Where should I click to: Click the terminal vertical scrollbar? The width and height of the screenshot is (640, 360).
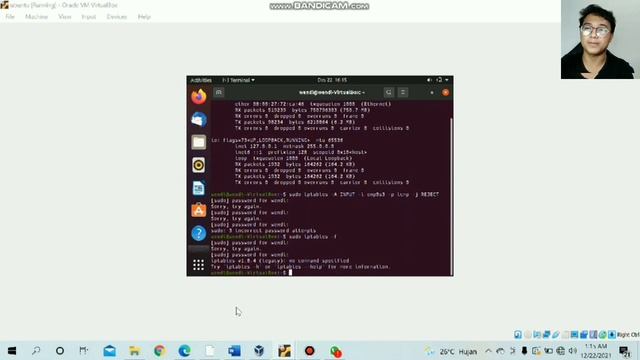451,196
